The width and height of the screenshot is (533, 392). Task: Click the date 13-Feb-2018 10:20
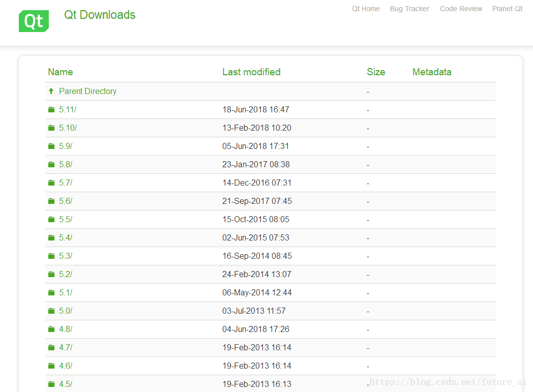click(257, 128)
